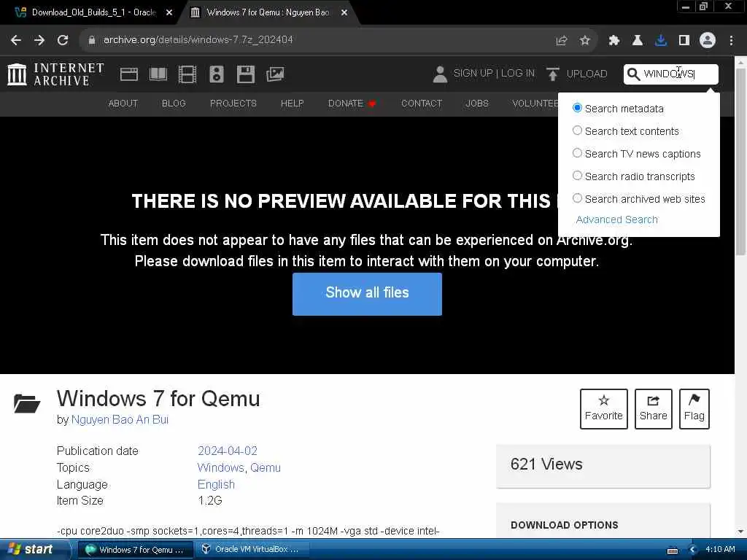Click the Upload arrow icon
This screenshot has width=747, height=560.
coord(553,74)
